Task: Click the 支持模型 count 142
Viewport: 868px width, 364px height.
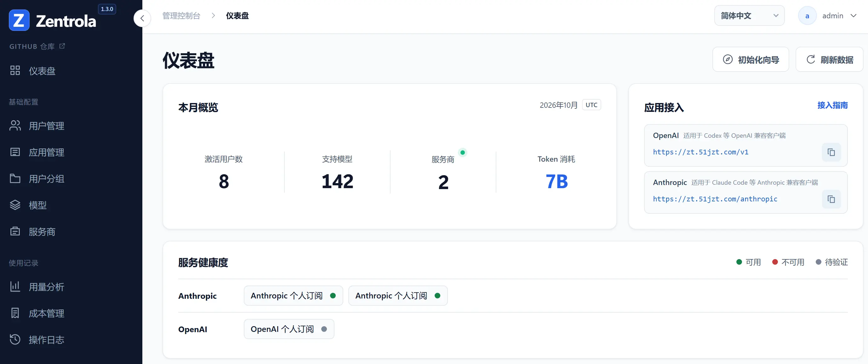Action: coord(337,181)
